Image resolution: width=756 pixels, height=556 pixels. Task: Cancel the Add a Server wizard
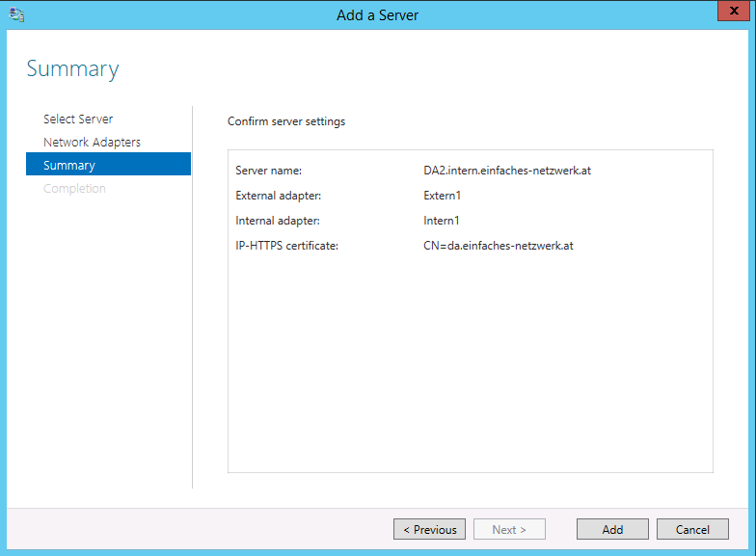coord(692,529)
